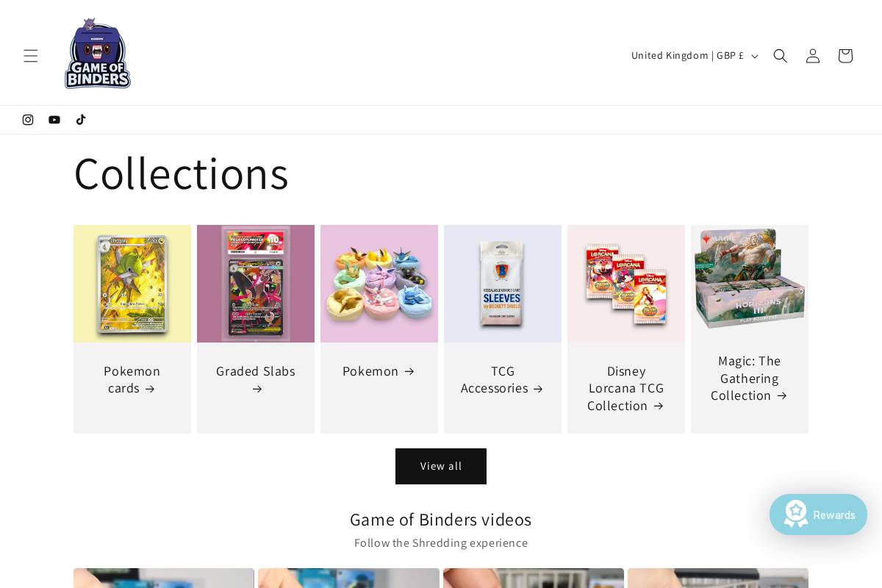Open the YouTube channel icon

(54, 120)
